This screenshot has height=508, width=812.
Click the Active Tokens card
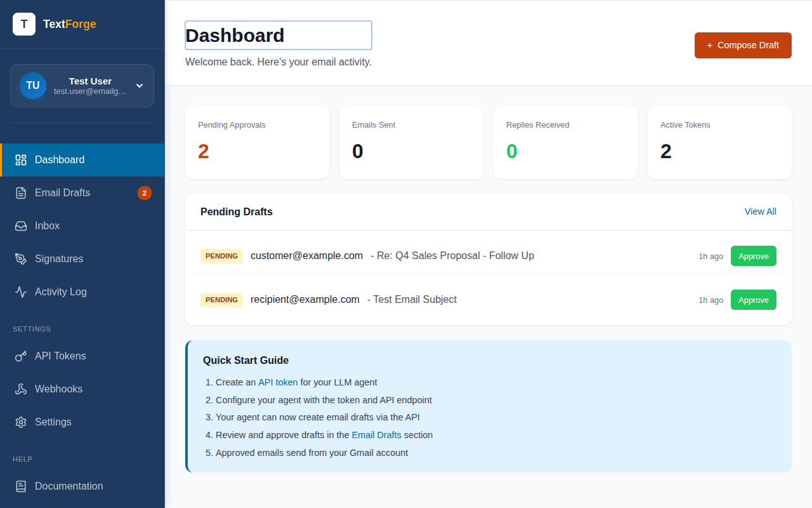click(x=719, y=142)
